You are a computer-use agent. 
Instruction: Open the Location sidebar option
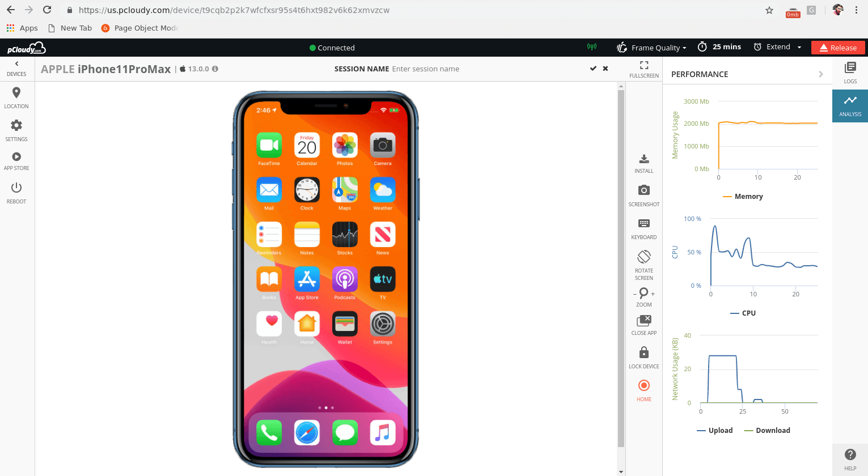tap(16, 97)
